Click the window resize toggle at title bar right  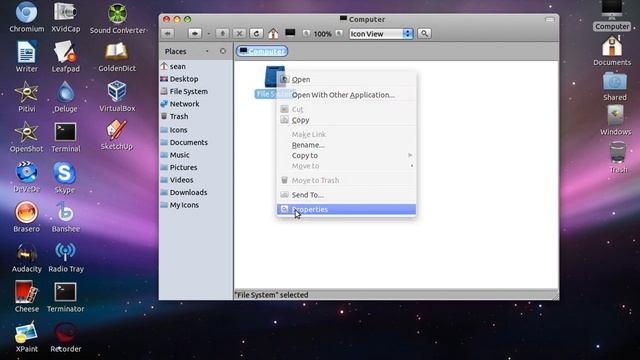[550, 19]
